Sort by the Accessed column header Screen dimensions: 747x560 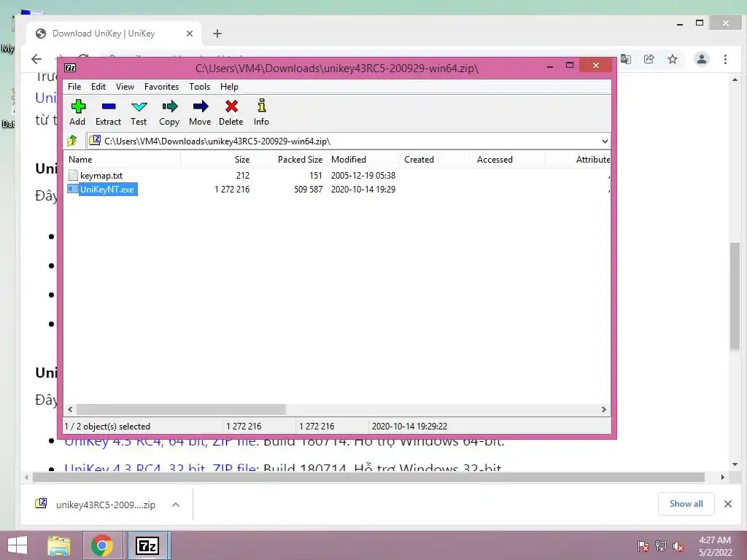[x=508, y=160]
